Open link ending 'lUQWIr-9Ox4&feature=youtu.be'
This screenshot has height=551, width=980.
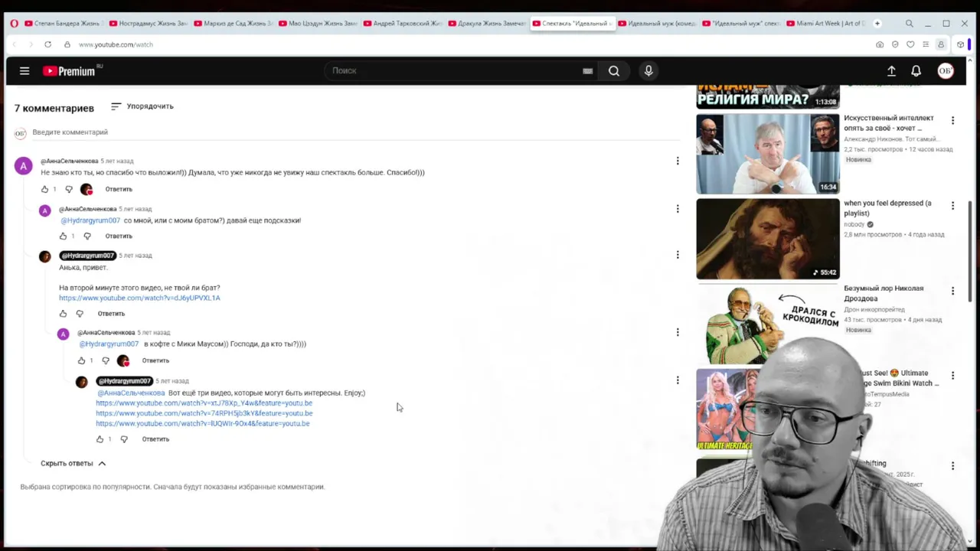point(202,423)
